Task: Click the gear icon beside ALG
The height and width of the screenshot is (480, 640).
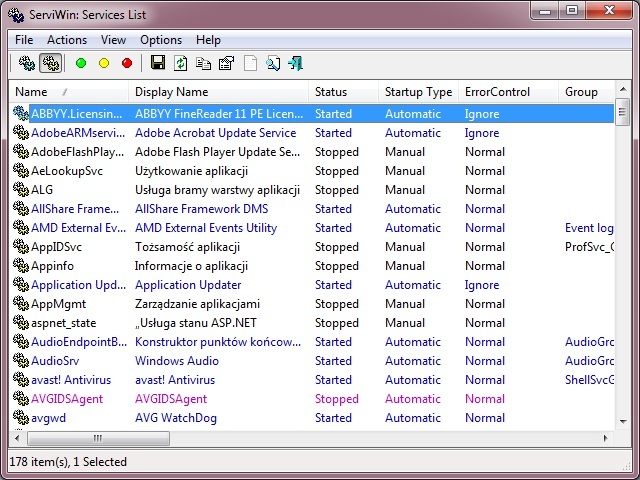Action: click(20, 189)
